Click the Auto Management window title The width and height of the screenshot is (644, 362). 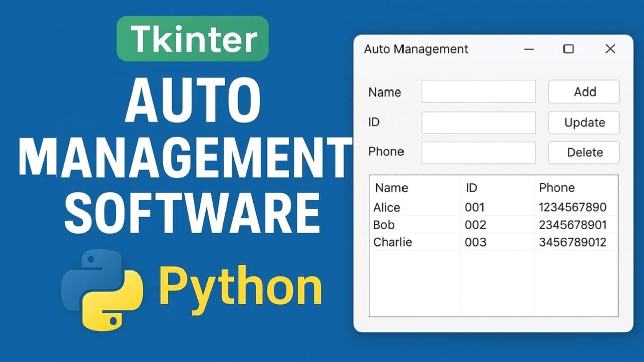pos(416,49)
